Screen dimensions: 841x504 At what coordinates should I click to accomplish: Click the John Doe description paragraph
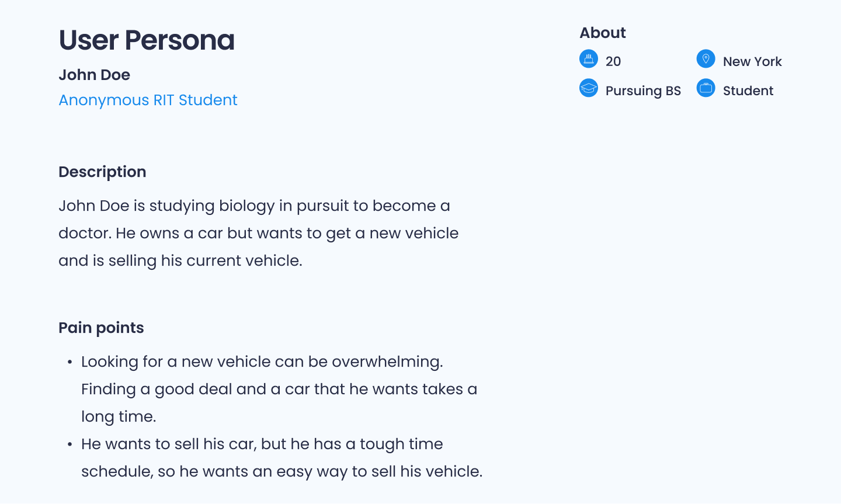tap(258, 233)
